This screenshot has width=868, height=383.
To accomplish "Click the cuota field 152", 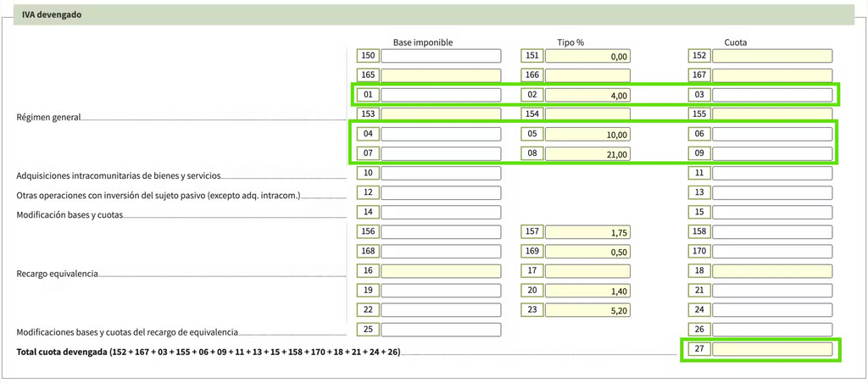I will click(772, 56).
